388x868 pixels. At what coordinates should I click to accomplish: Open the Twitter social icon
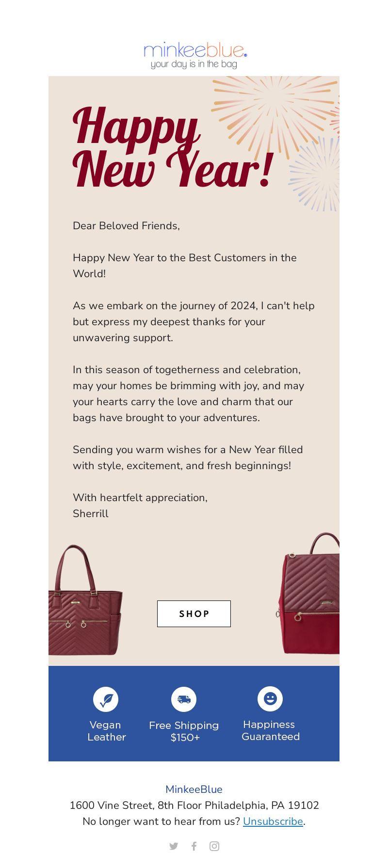pos(174,846)
